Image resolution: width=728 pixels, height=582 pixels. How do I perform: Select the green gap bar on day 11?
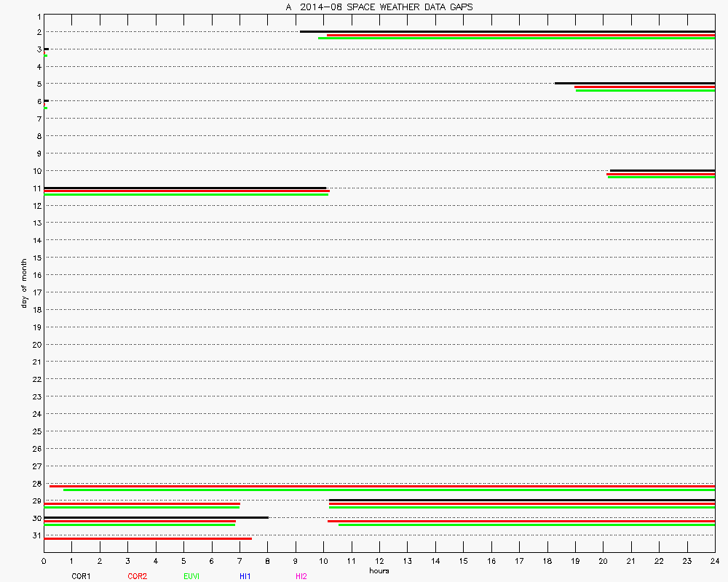pyautogui.click(x=186, y=195)
